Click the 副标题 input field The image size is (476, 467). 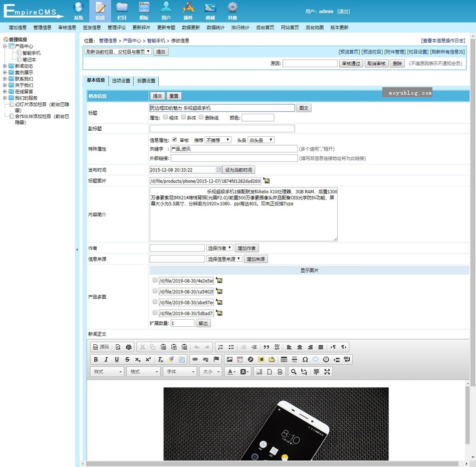pyautogui.click(x=222, y=128)
